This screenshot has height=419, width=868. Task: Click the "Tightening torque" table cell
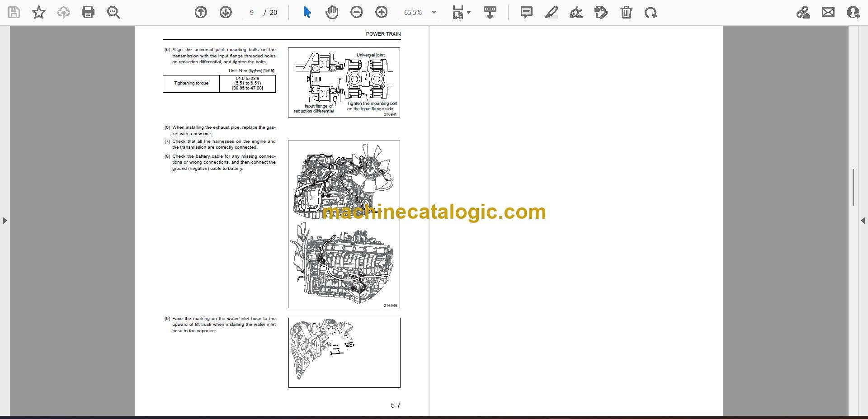(x=191, y=84)
